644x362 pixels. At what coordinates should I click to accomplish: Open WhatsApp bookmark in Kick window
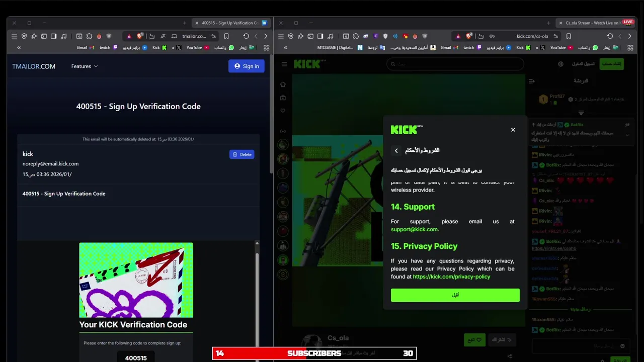tap(587, 48)
